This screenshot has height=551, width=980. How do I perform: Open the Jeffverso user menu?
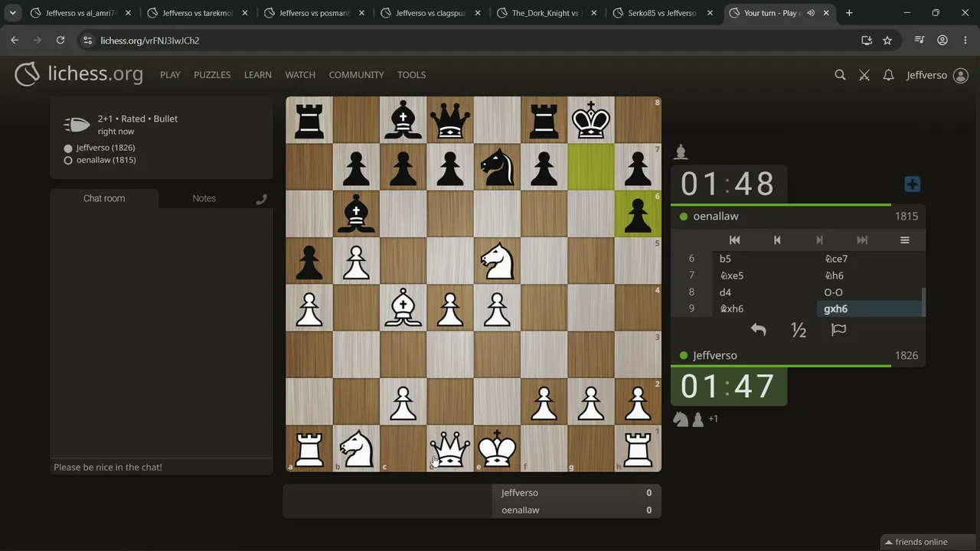coord(937,75)
